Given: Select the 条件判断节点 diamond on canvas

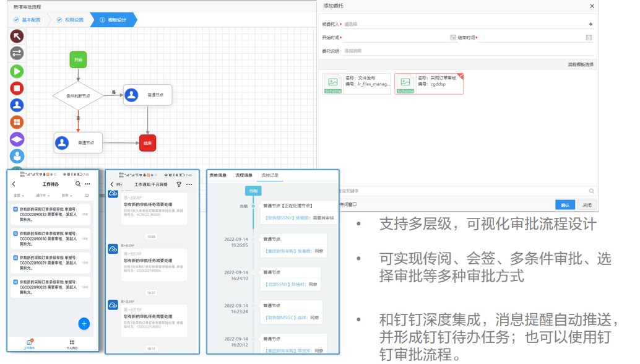Looking at the screenshot, I should click(x=78, y=96).
